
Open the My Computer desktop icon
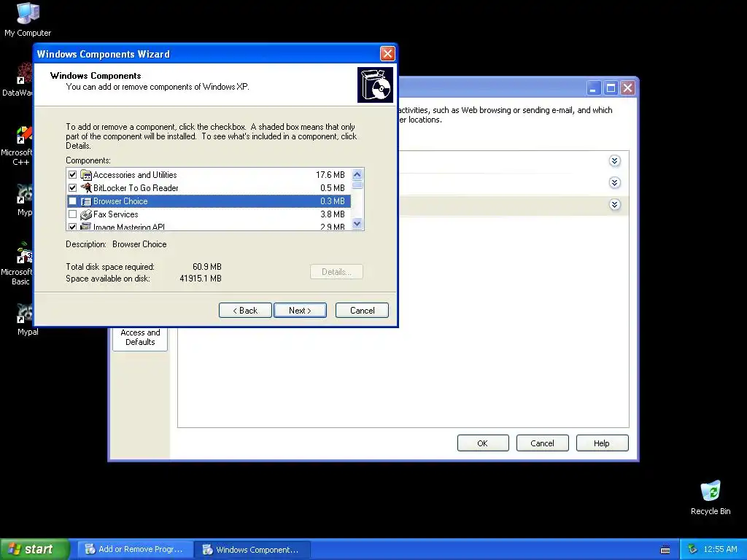tap(28, 19)
